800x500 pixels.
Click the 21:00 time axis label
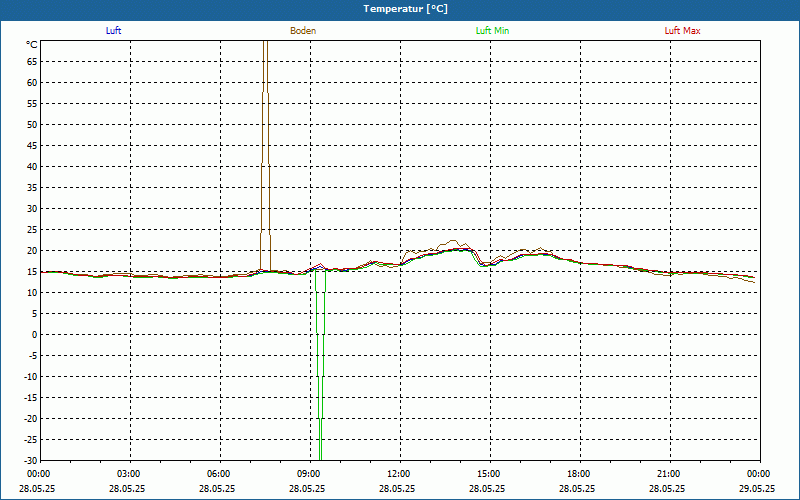669,474
